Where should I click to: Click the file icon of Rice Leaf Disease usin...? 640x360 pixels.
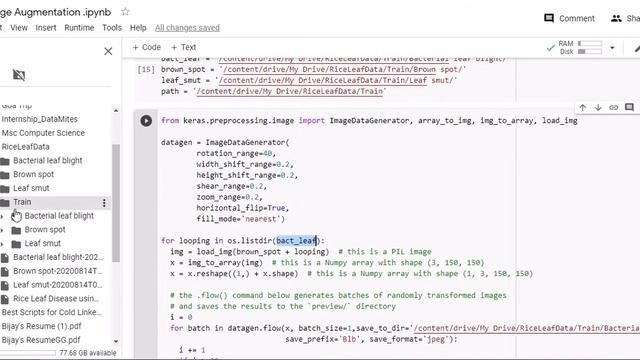5,300
